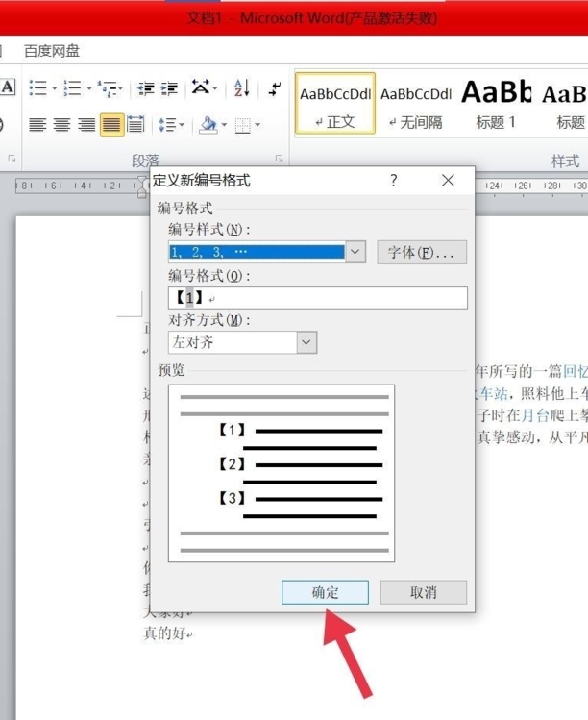The image size is (588, 720).
Task: Click the sort A-Z icon
Action: click(241, 88)
